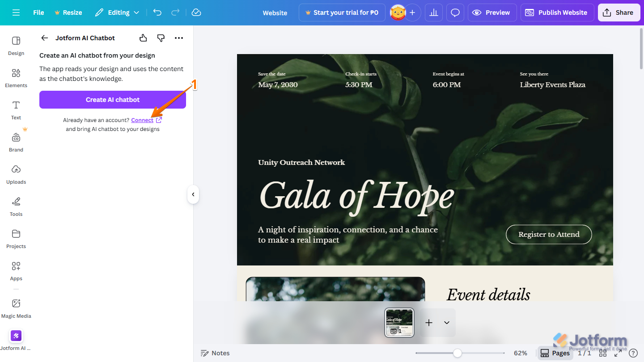Open the File menu
The image size is (644, 362).
tap(38, 12)
